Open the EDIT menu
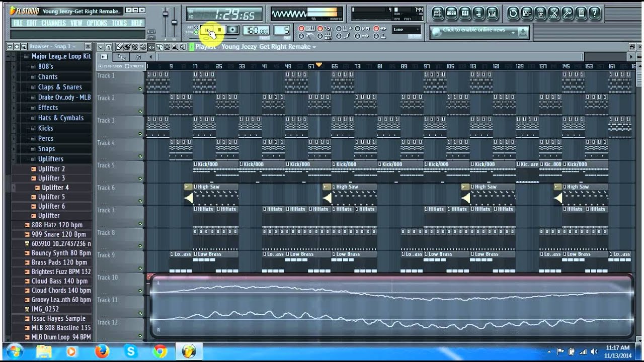Screen dimensions: 644x362 [x=32, y=23]
